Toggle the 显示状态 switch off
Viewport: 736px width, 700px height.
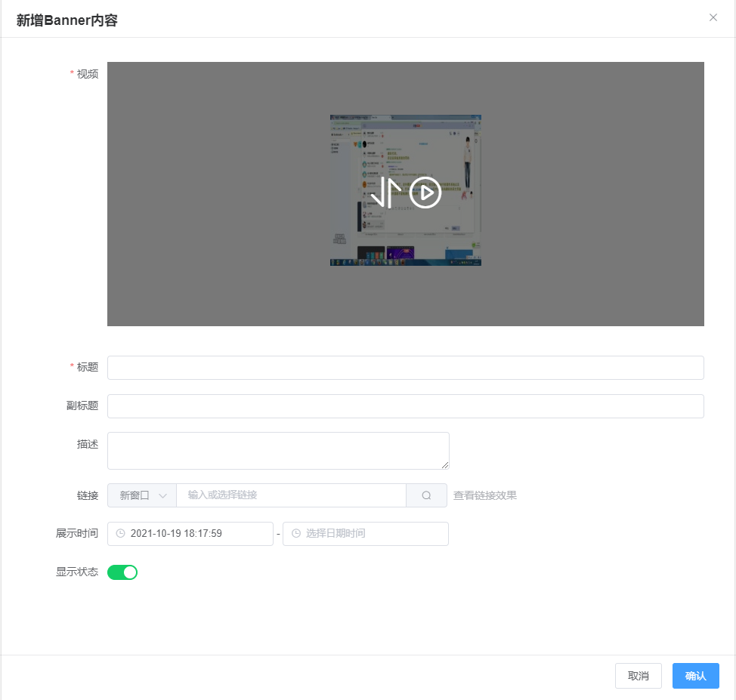(x=122, y=572)
